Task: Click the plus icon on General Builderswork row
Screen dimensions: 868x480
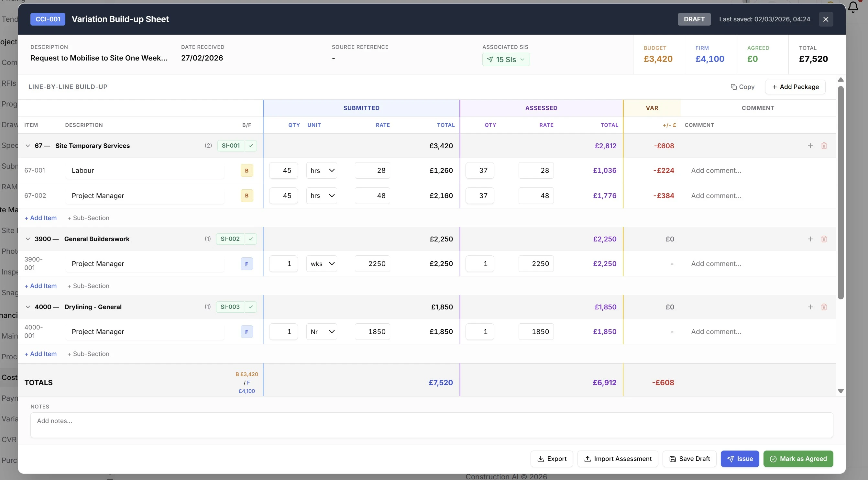Action: click(810, 239)
